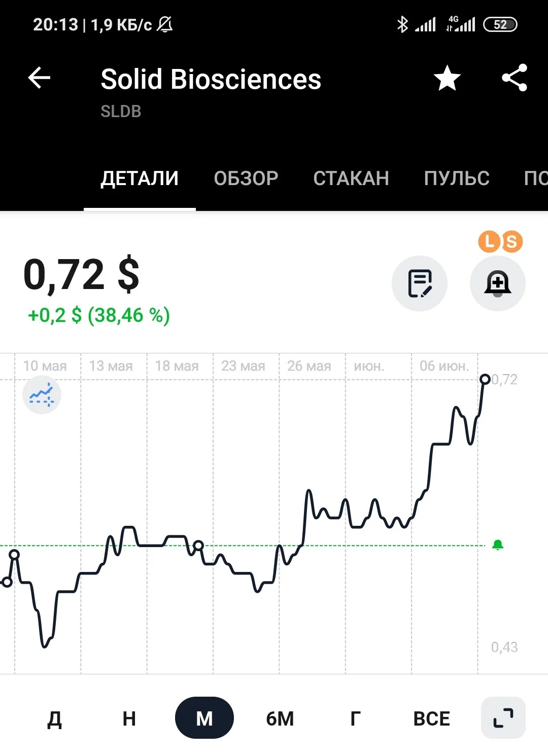548x756 pixels.
Task: Add a price alert with bell icon
Action: click(498, 283)
